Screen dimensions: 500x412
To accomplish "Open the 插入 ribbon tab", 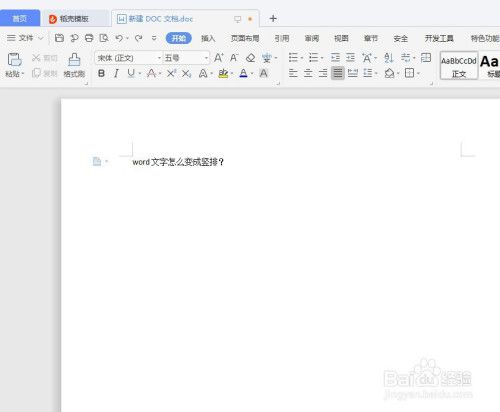I will (x=208, y=38).
